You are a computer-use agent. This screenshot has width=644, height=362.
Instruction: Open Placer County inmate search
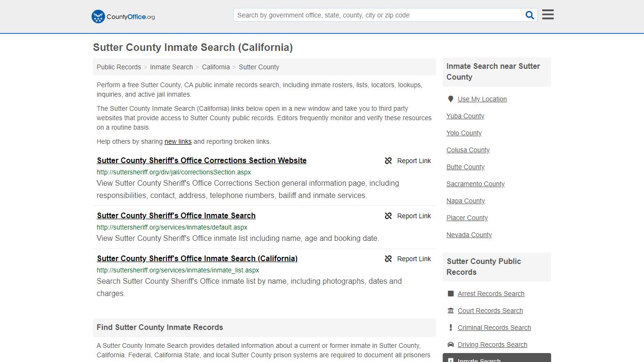click(467, 218)
